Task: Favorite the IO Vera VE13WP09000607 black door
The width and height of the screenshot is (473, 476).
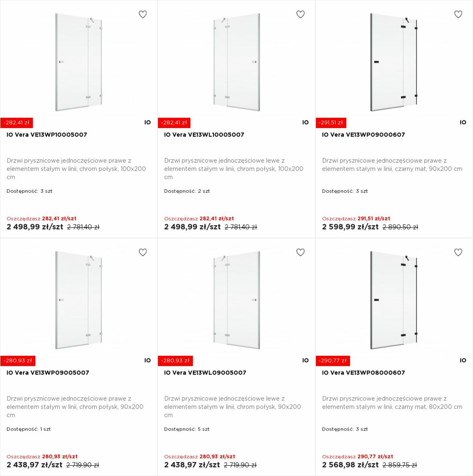Action: pos(458,14)
